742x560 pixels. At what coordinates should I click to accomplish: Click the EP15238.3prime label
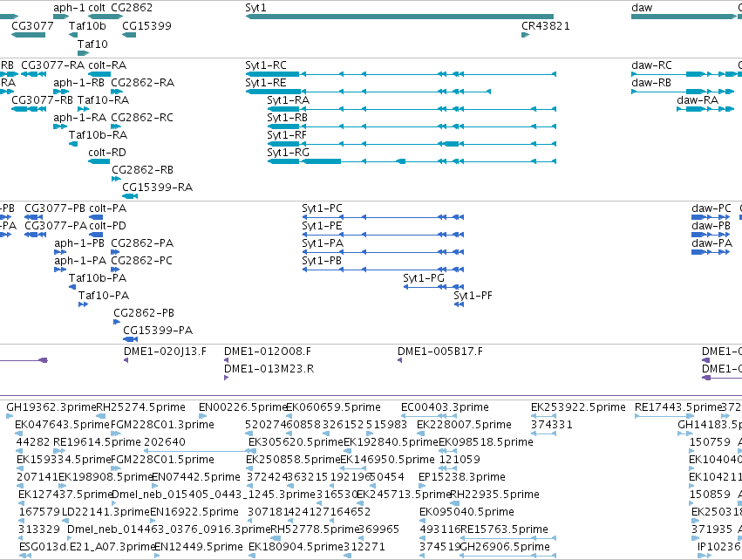tap(462, 476)
